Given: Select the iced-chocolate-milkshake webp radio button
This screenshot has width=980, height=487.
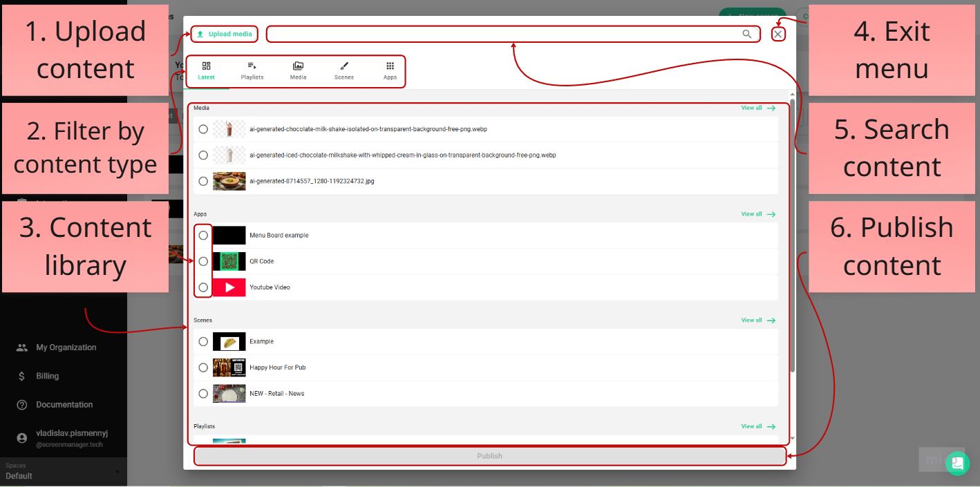Looking at the screenshot, I should tap(203, 155).
